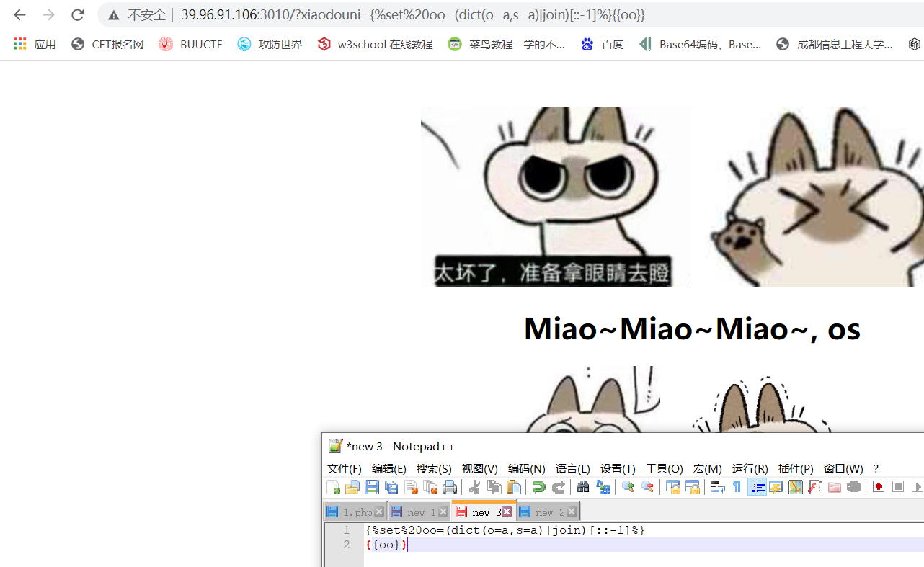Viewport: 924px width, 567px height.
Task: Click the Print icon in Notepad++ toolbar
Action: pyautogui.click(x=450, y=487)
